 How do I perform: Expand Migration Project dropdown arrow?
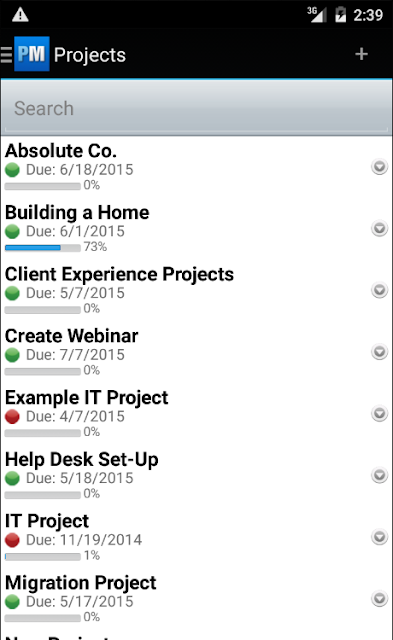[x=380, y=598]
